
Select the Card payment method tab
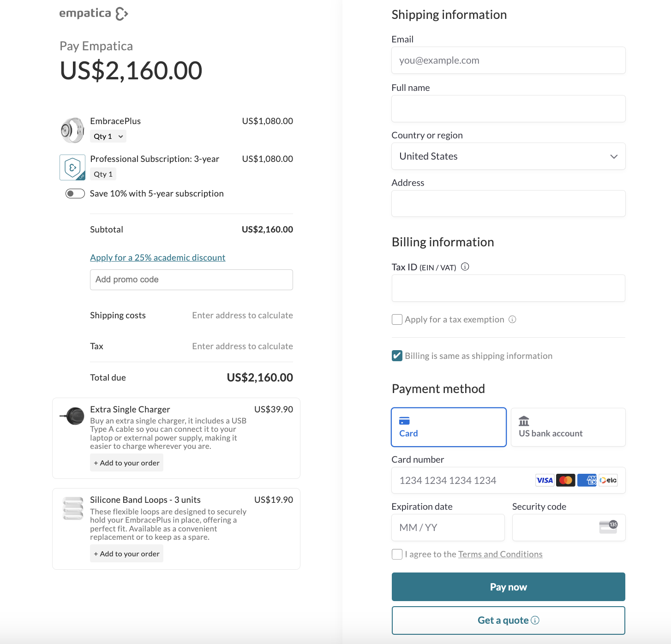pyautogui.click(x=449, y=427)
